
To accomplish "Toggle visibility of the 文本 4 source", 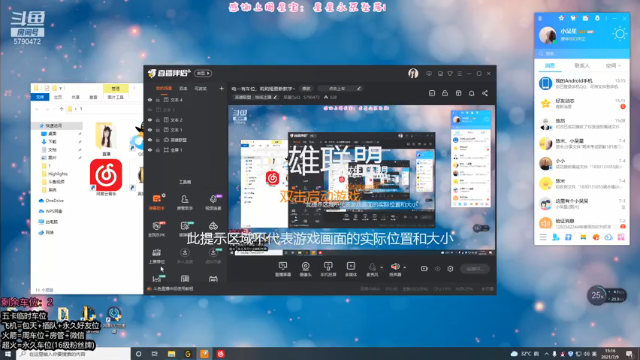I will (150, 100).
